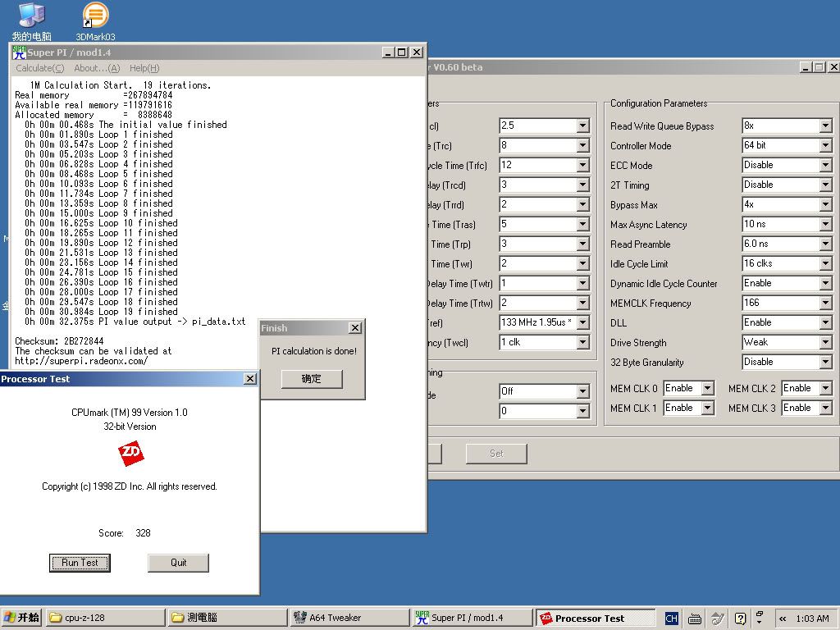Open the About menu in Super PI
The width and height of the screenshot is (840, 630).
[x=97, y=68]
